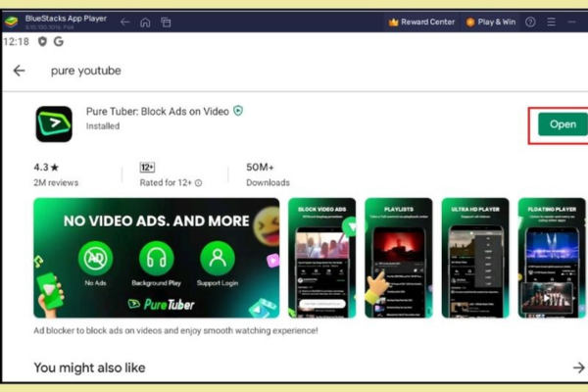Click the 12:18 clock in status bar
Viewport: 588px width, 392px height.
[16, 41]
